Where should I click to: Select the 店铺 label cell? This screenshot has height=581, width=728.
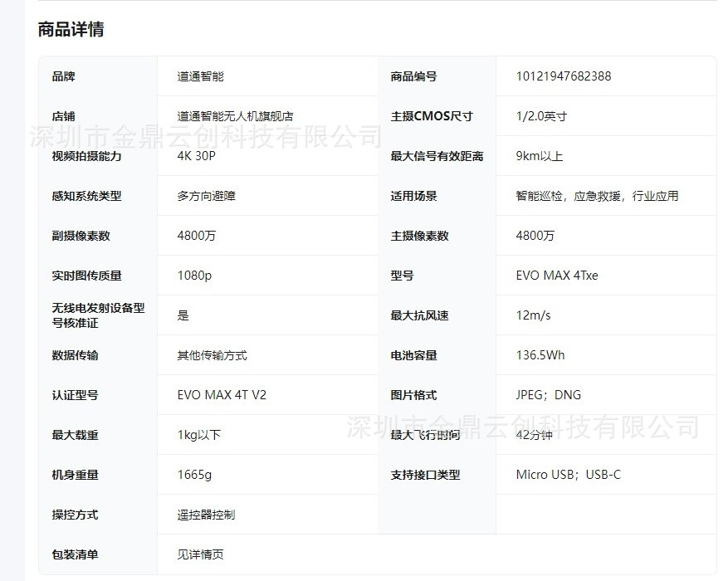[64, 116]
